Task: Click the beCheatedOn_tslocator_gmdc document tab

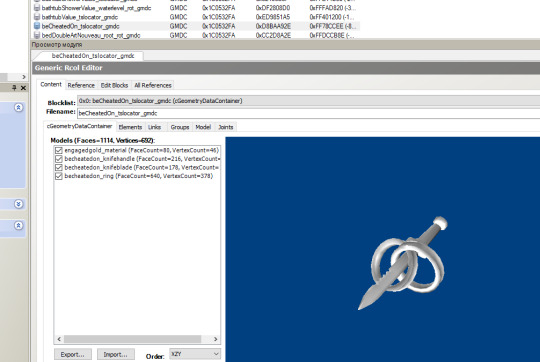Action: pyautogui.click(x=93, y=56)
